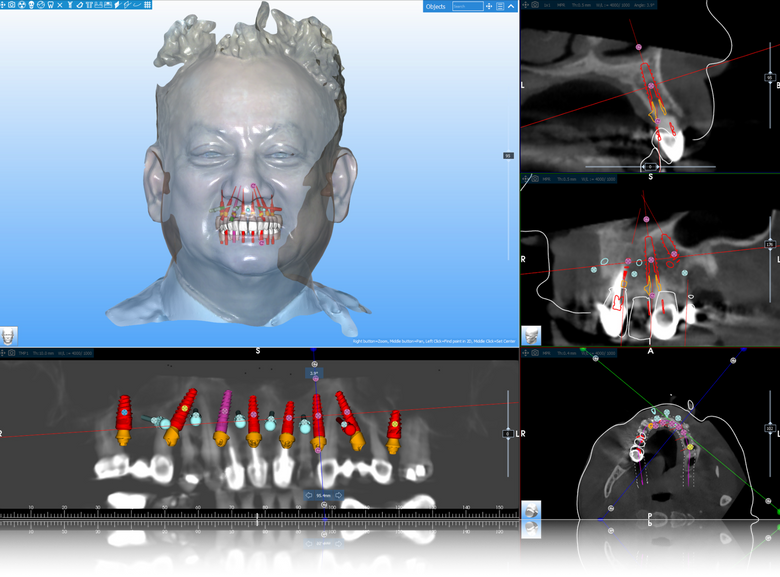Image resolution: width=780 pixels, height=577 pixels.
Task: Click the angle readout atop the panoramic view
Action: (313, 373)
